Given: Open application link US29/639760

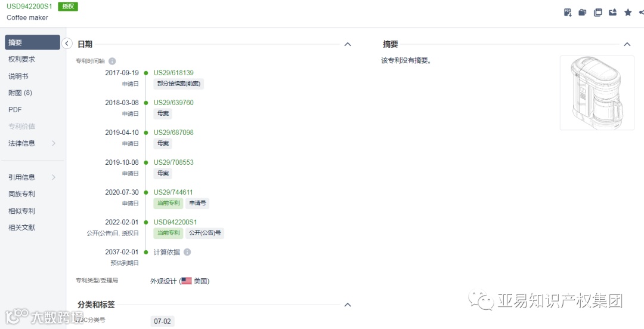Looking at the screenshot, I should [174, 102].
